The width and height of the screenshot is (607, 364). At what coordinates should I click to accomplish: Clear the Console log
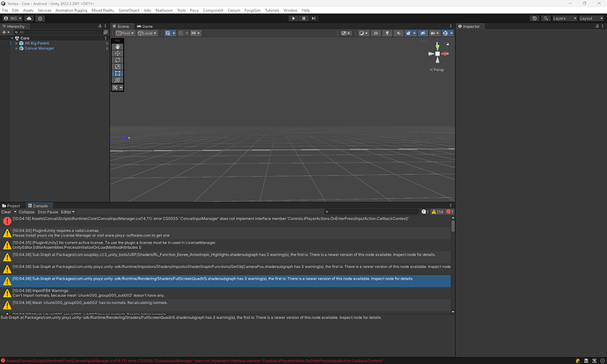pos(6,212)
